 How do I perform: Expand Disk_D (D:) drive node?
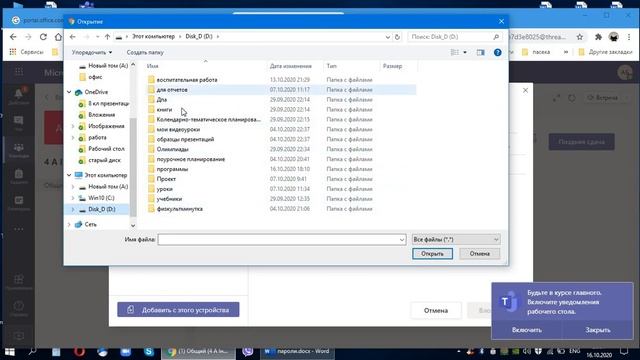coord(73,209)
